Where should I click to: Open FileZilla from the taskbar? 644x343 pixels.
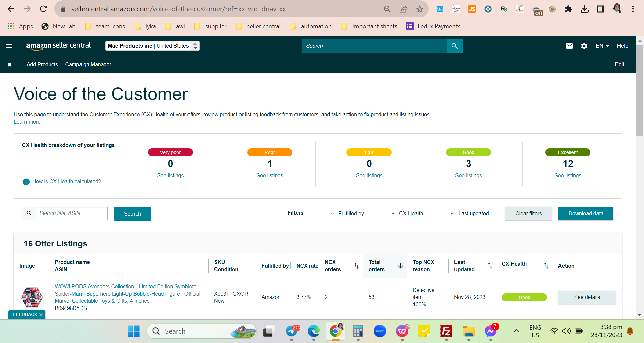(x=446, y=331)
